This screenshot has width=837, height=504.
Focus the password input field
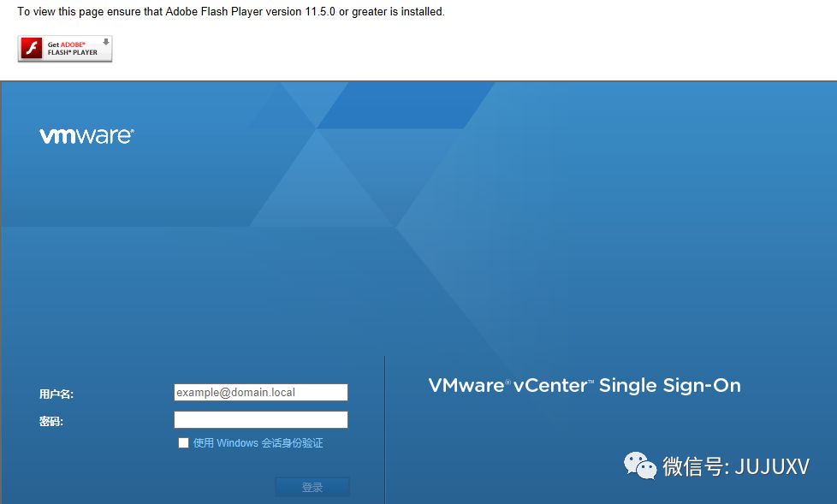(x=260, y=419)
